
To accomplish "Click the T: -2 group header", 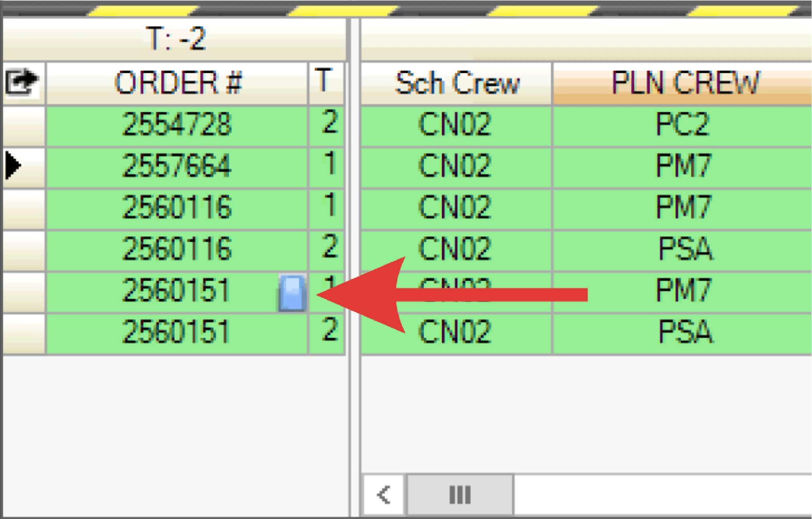I will pos(175,38).
